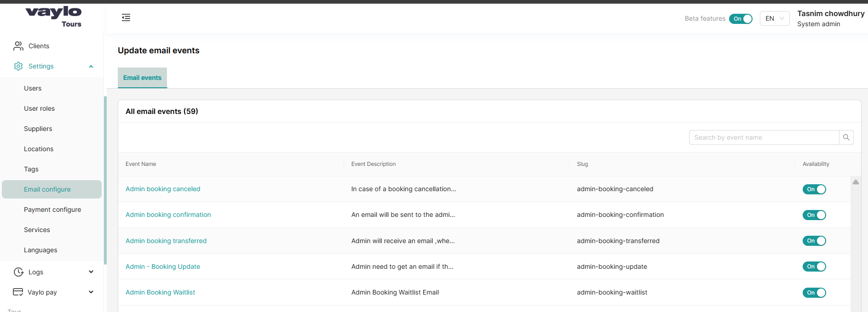
Task: Toggle availability for Admin booking transferred
Action: coord(814,241)
